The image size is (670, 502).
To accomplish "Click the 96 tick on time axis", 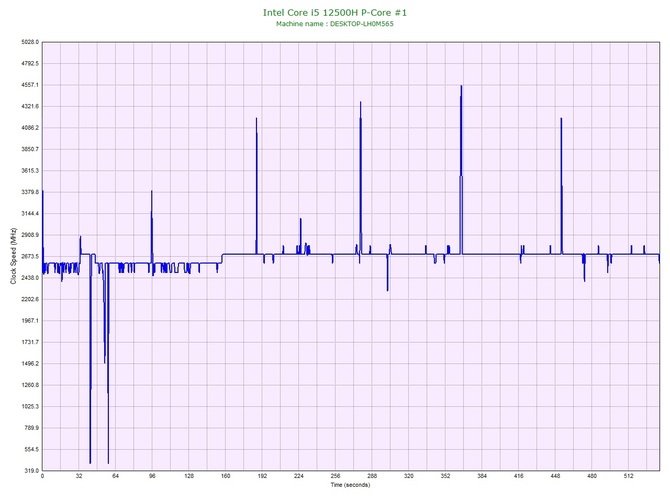I will (152, 476).
